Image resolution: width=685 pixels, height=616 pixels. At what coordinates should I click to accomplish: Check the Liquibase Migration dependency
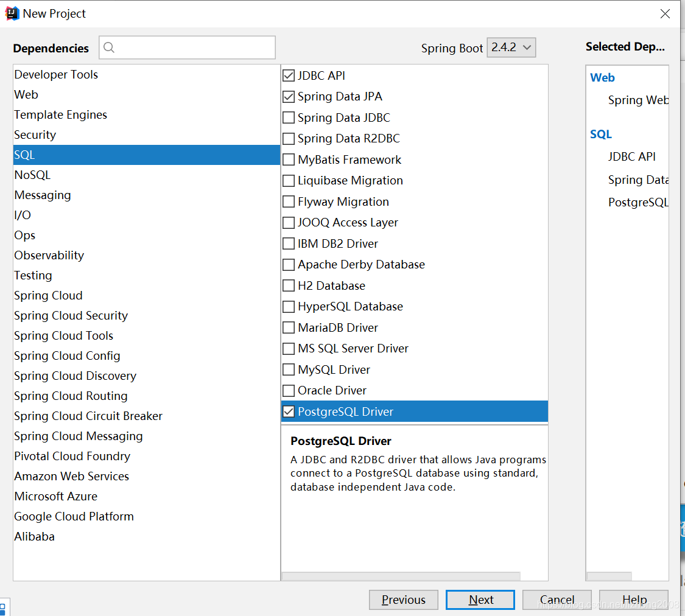(289, 180)
